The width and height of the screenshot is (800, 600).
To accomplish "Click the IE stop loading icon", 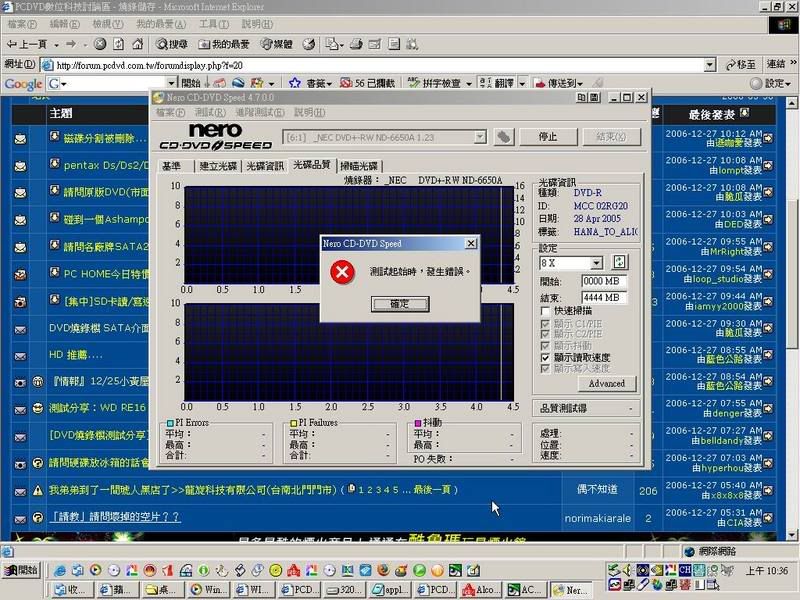I will (100, 44).
